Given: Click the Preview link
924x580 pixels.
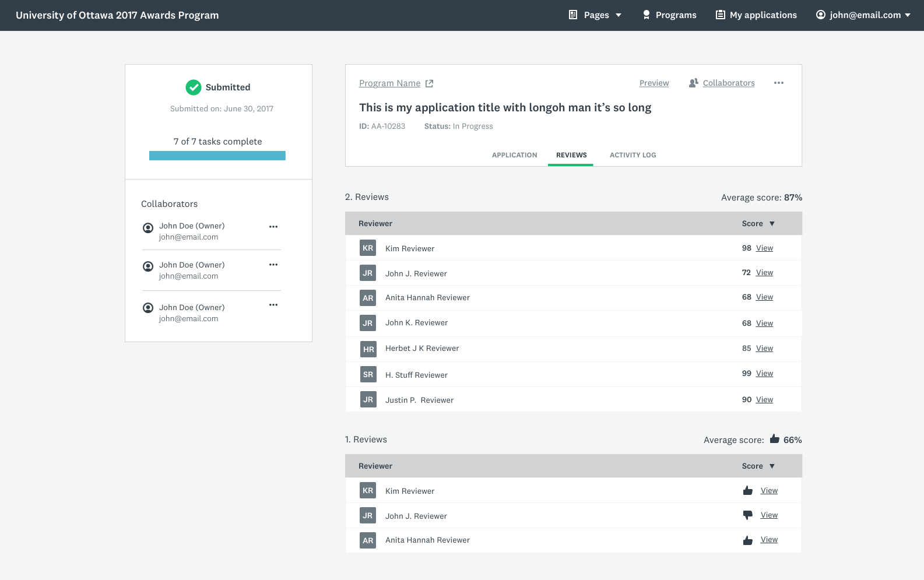Looking at the screenshot, I should pos(654,83).
